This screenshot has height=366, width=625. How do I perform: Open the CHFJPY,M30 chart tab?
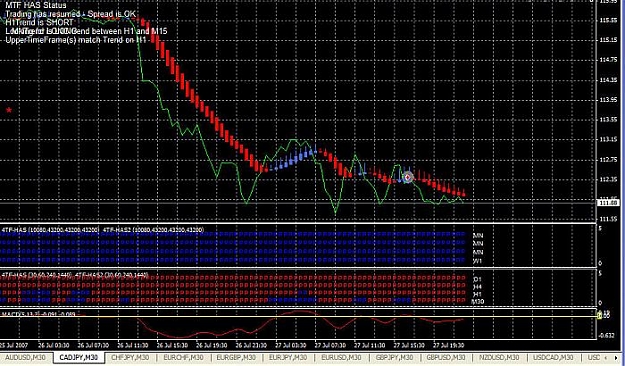coord(130,358)
